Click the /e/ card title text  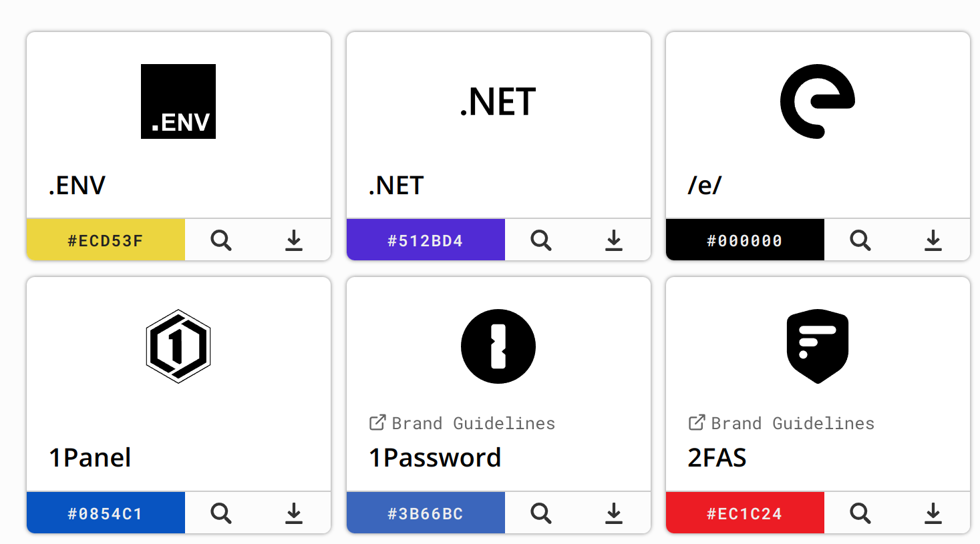(705, 185)
